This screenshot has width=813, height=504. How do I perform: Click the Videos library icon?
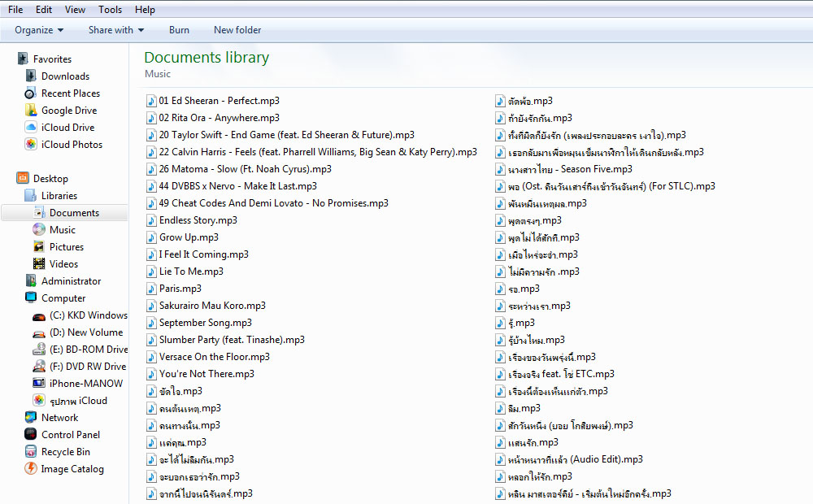[39, 264]
